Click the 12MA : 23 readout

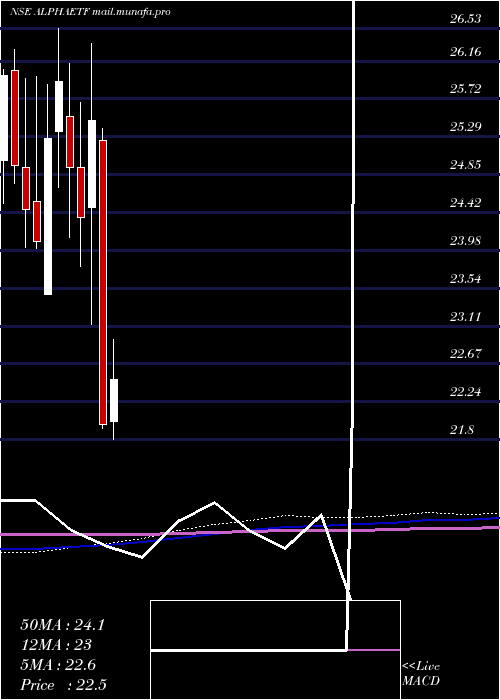[x=56, y=645]
